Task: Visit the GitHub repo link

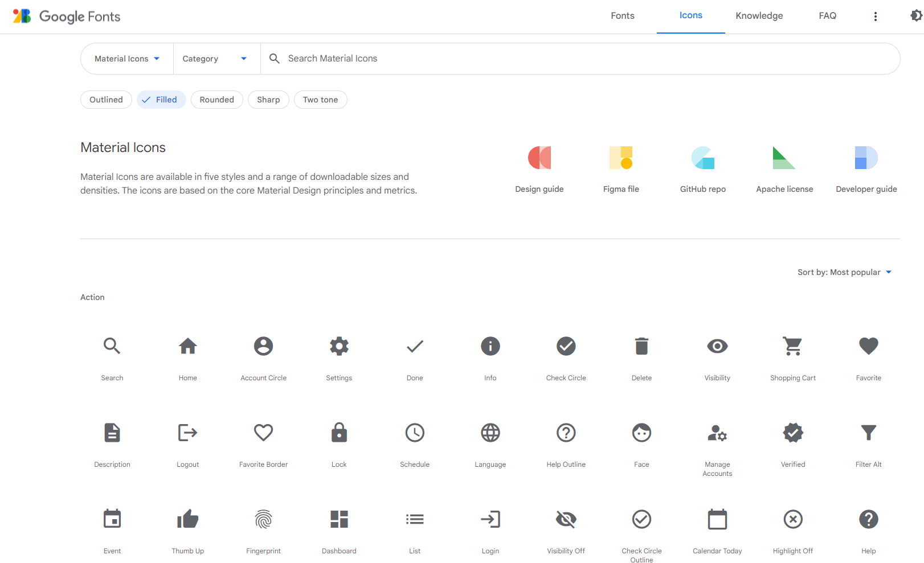Action: (x=703, y=169)
